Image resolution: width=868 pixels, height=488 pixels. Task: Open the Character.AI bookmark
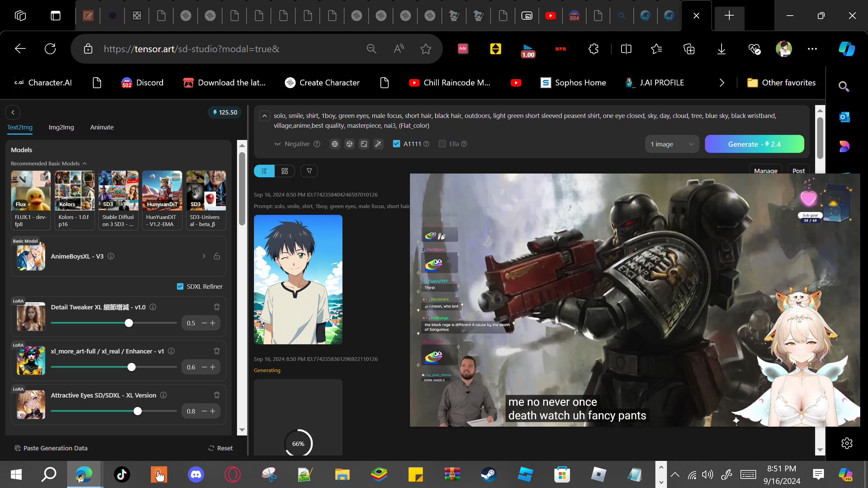(x=43, y=83)
